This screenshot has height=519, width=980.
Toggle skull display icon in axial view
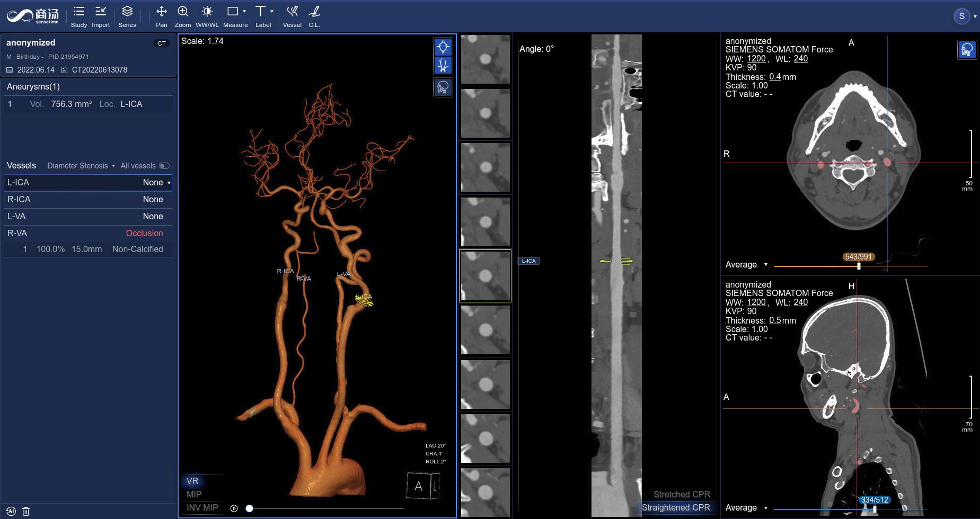pyautogui.click(x=967, y=50)
